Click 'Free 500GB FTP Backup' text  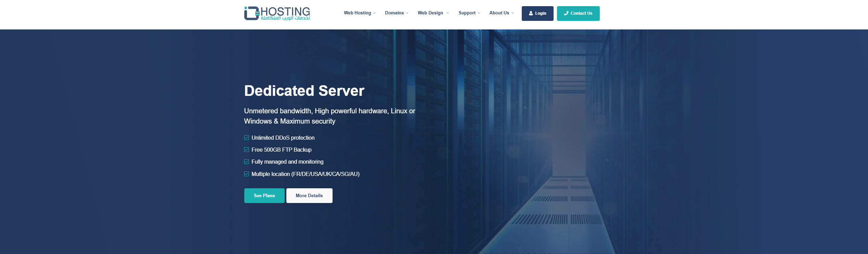pos(282,150)
